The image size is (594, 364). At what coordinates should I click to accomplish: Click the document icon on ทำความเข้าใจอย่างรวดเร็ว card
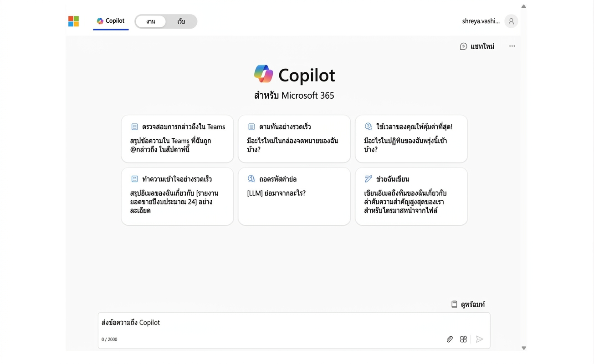(134, 179)
